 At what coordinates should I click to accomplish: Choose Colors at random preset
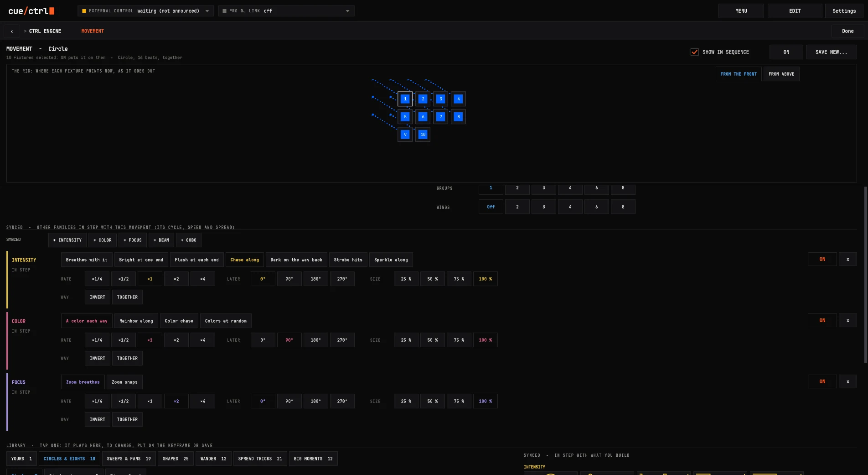(x=226, y=321)
